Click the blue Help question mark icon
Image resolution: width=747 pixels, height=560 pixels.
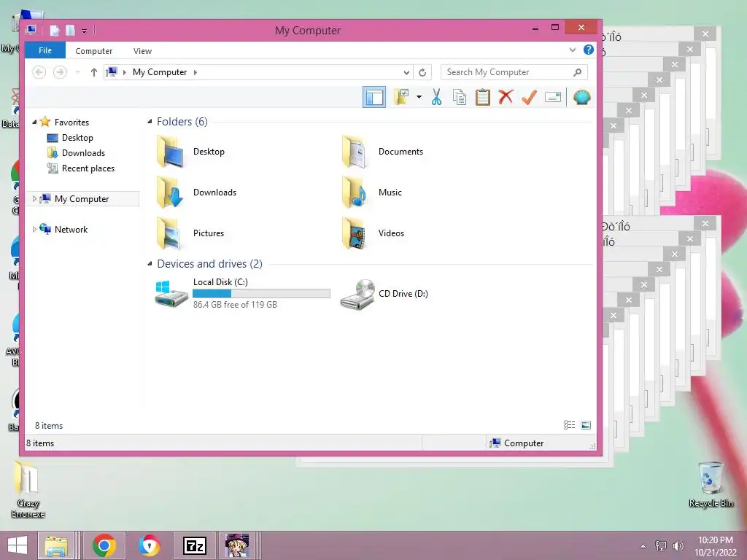coord(589,50)
